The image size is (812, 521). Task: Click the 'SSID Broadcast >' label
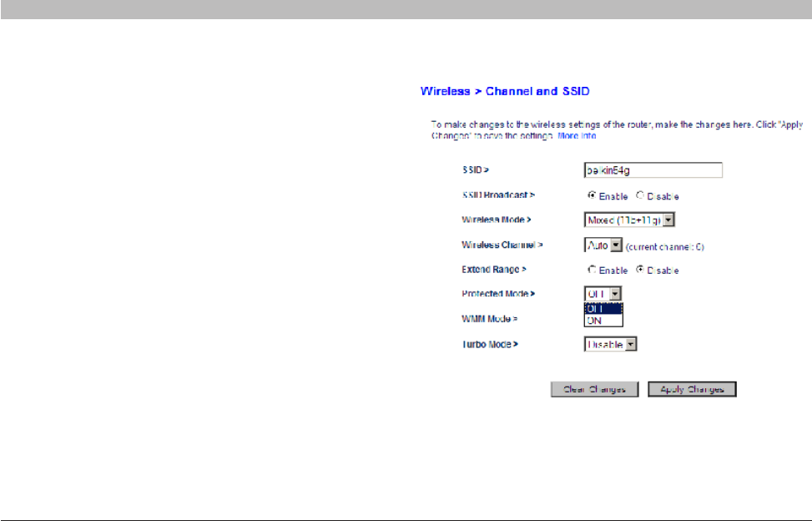coord(499,195)
